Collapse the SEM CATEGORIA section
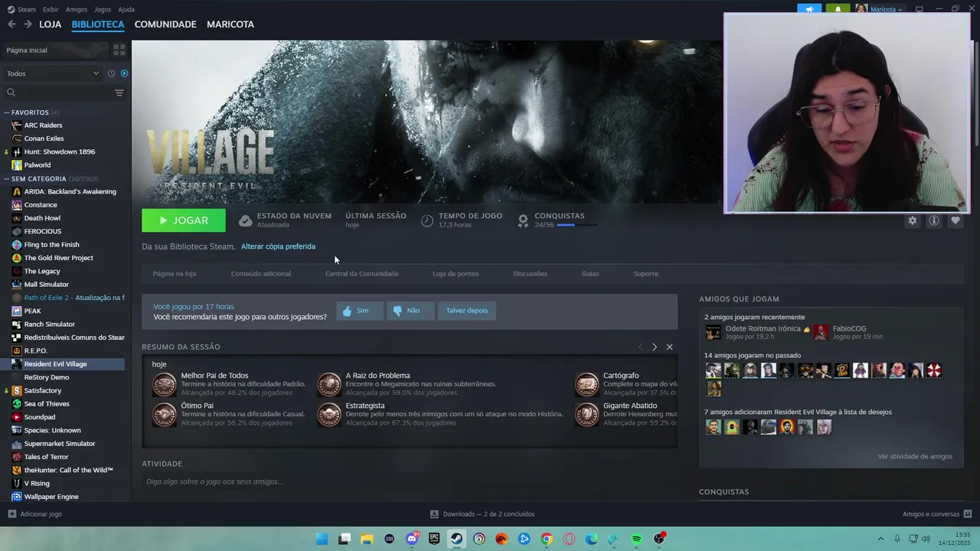The height and width of the screenshot is (551, 980). [7, 179]
